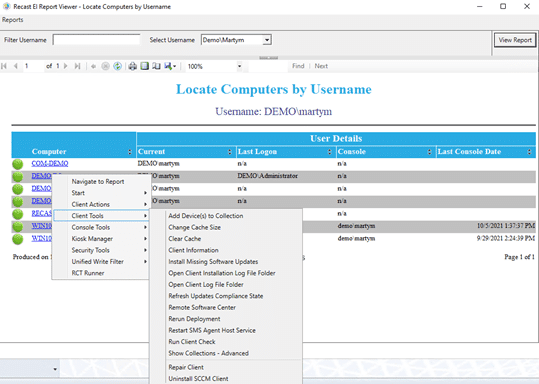Click DEMO\Administrator last logon cell
Screen dimensions: 539x384
coord(267,176)
